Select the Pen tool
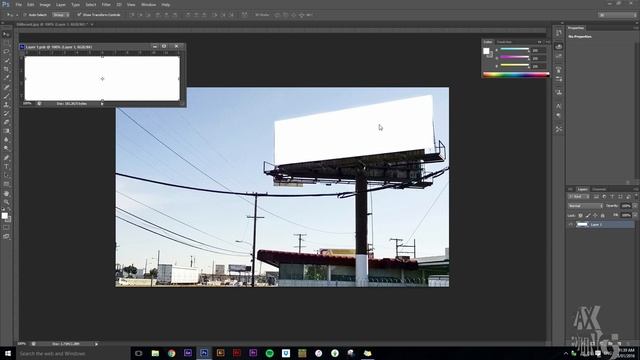The image size is (640, 360). point(6,158)
